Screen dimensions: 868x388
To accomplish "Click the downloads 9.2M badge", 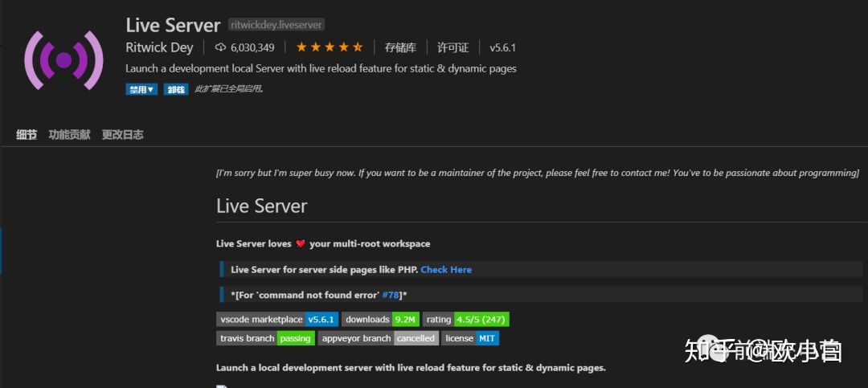I will [380, 320].
